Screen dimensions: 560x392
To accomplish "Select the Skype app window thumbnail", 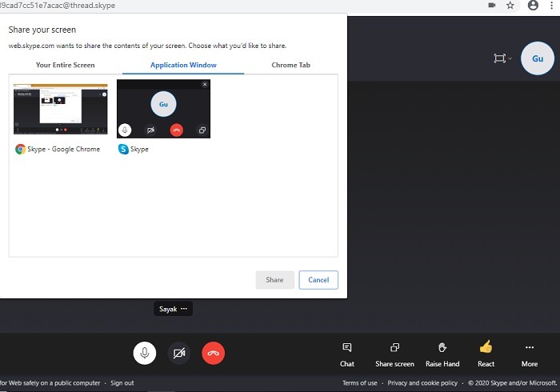I will [163, 109].
